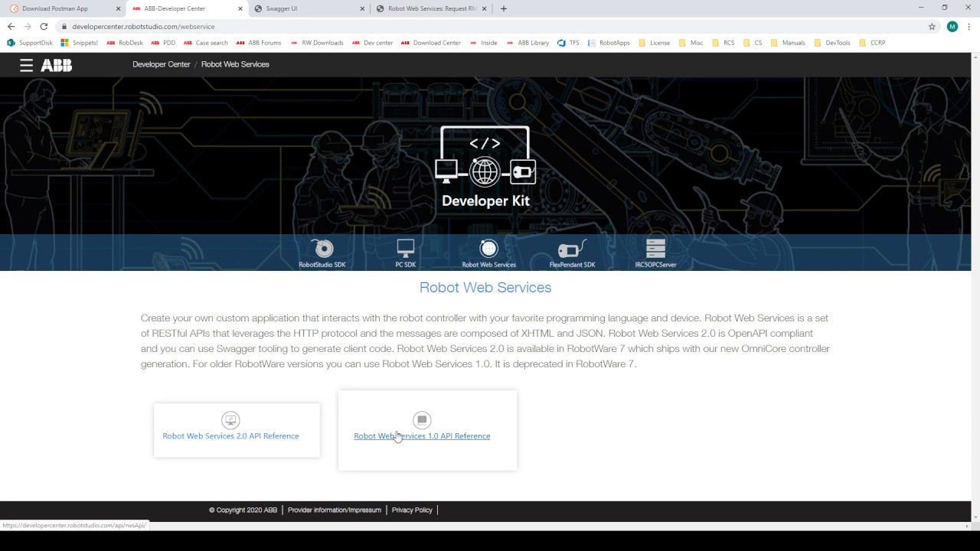The image size is (980, 551).
Task: Open the ABB Forums bookmark
Action: tap(259, 43)
